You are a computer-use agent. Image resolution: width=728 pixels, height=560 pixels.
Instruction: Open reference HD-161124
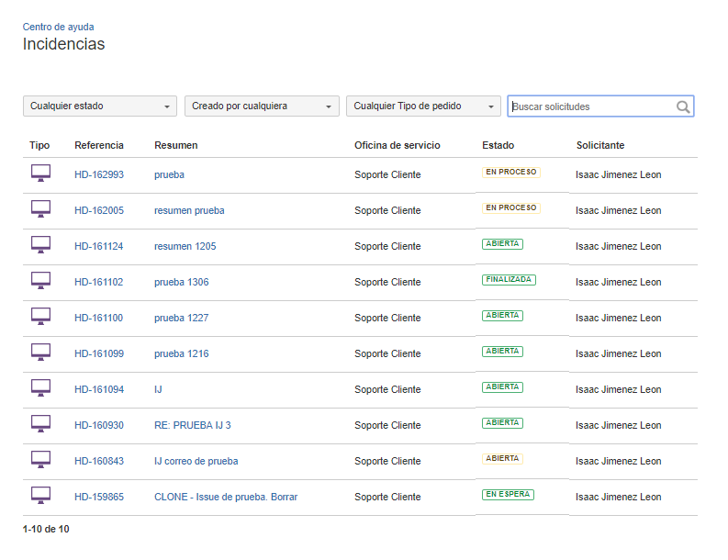pos(98,246)
